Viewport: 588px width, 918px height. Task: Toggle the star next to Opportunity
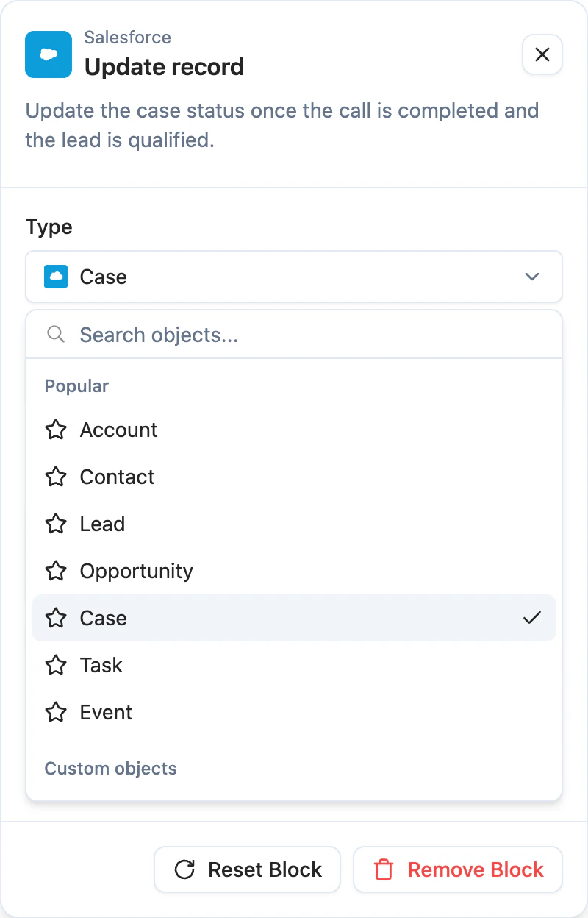click(56, 571)
